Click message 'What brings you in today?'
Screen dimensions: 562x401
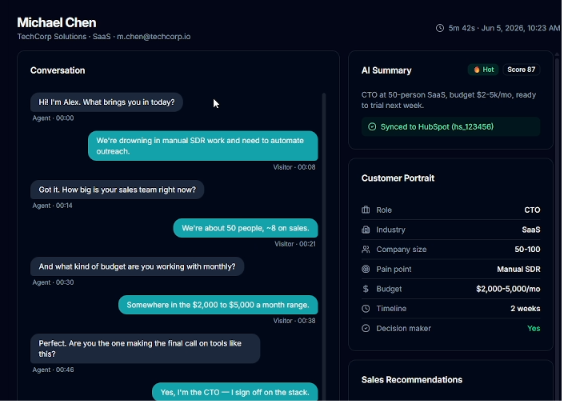[106, 102]
